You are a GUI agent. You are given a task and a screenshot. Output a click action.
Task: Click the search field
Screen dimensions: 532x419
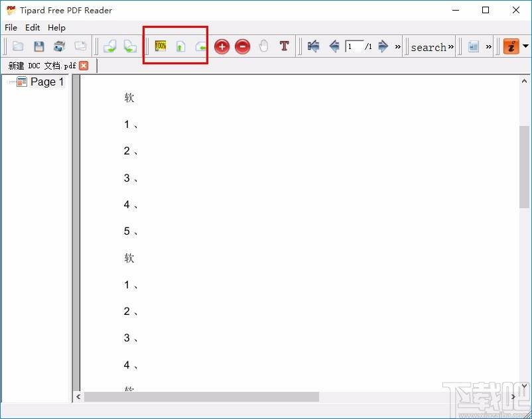pos(429,47)
